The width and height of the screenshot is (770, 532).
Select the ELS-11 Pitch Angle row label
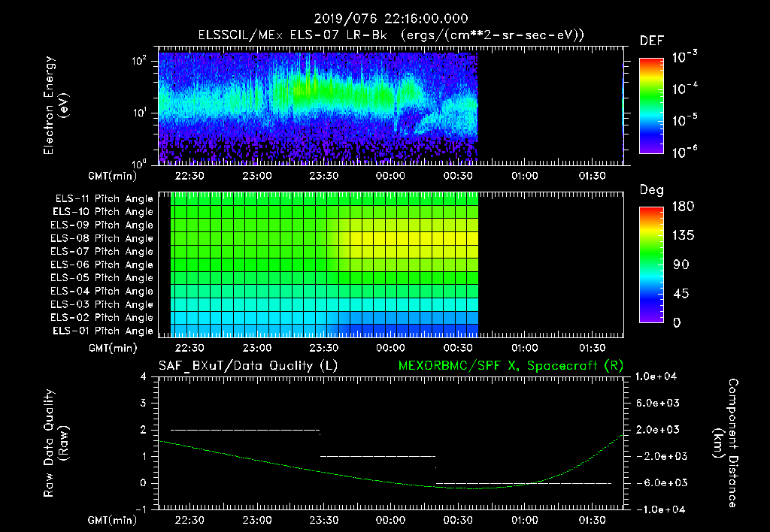[104, 199]
